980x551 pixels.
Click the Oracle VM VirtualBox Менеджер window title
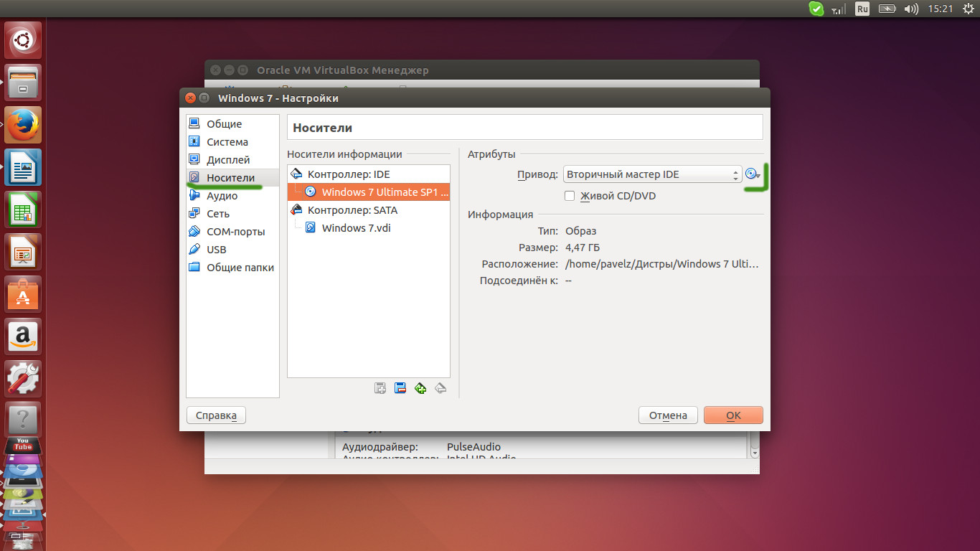pos(342,70)
